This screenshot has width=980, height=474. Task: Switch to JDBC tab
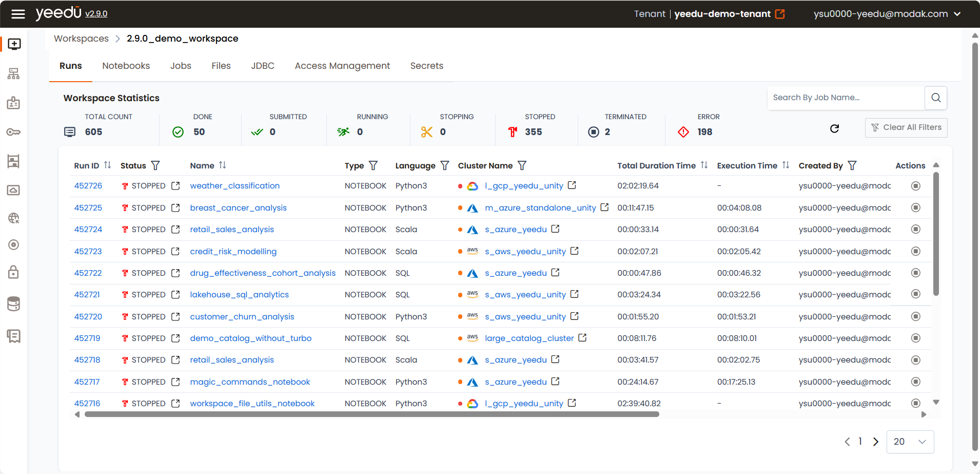(x=263, y=66)
